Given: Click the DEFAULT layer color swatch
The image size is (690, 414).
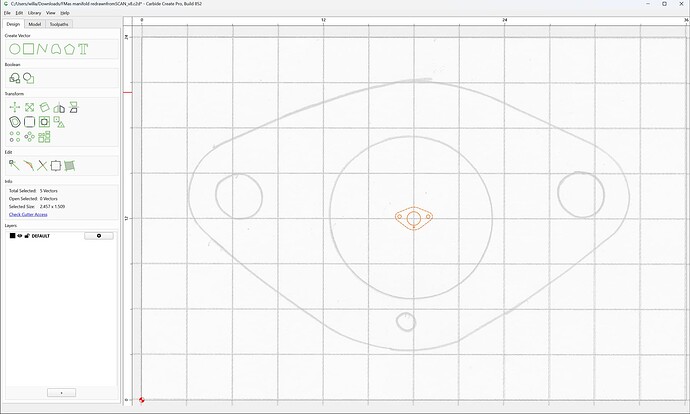Looking at the screenshot, I should pos(12,236).
